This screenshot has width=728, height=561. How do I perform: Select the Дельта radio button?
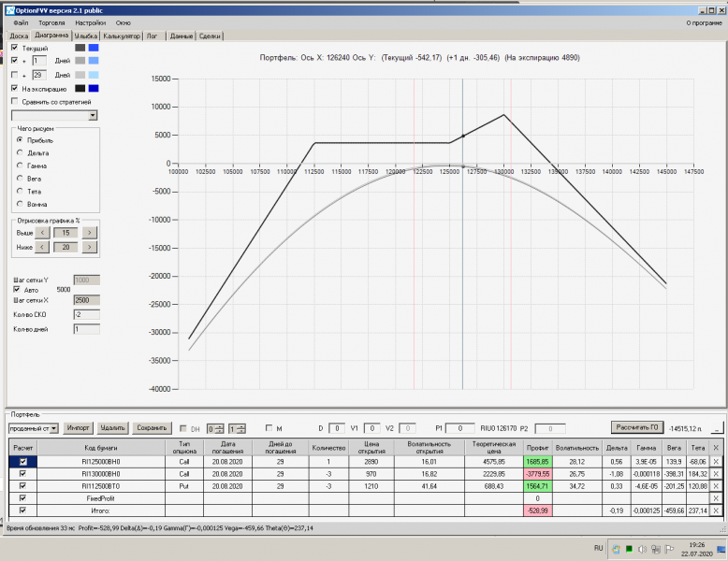(x=20, y=152)
